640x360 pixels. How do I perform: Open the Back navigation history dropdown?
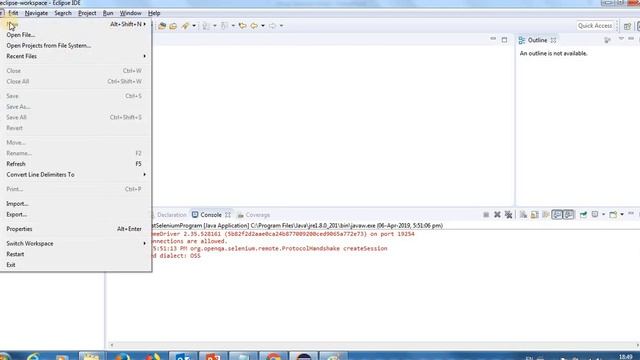tap(263, 26)
